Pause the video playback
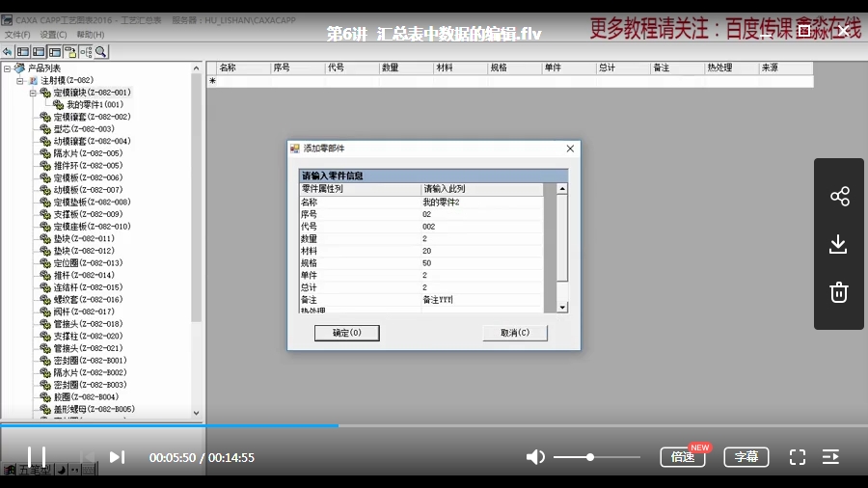This screenshot has width=868, height=488. 37,457
